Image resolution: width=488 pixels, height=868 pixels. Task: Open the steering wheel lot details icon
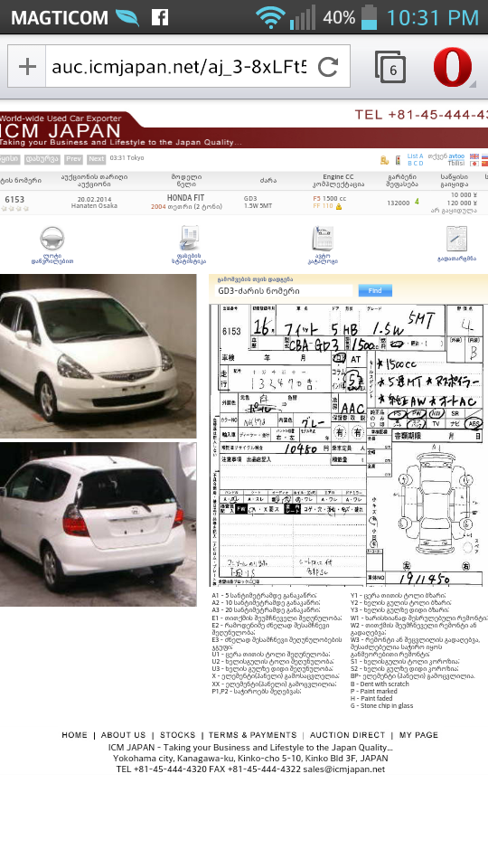tap(52, 238)
